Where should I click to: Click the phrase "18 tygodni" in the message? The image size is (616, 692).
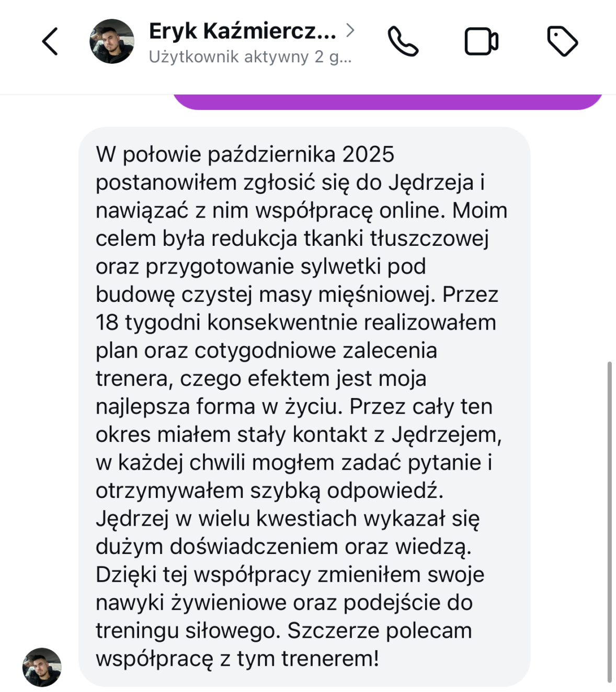[x=149, y=323]
